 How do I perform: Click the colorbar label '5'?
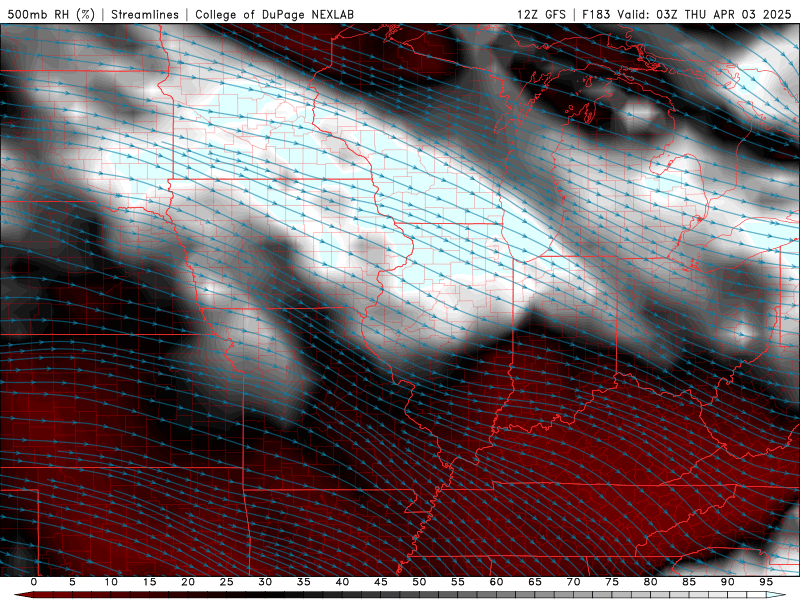(x=72, y=582)
